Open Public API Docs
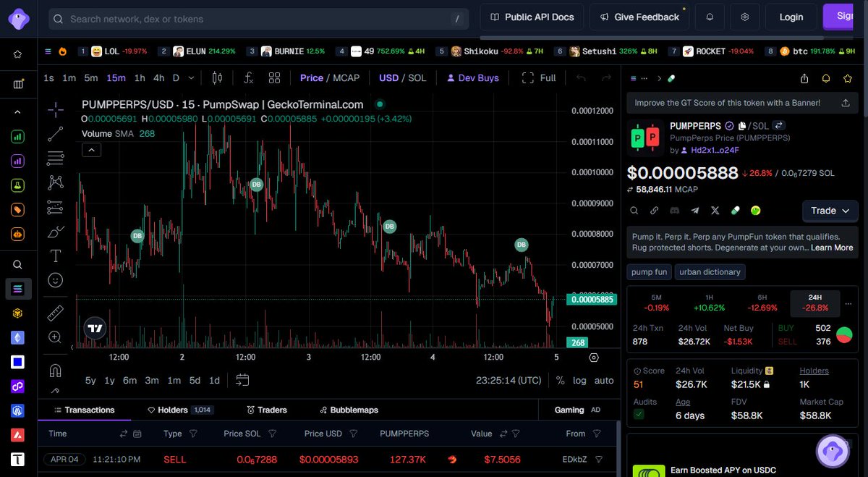The height and width of the screenshot is (477, 868). click(x=532, y=17)
